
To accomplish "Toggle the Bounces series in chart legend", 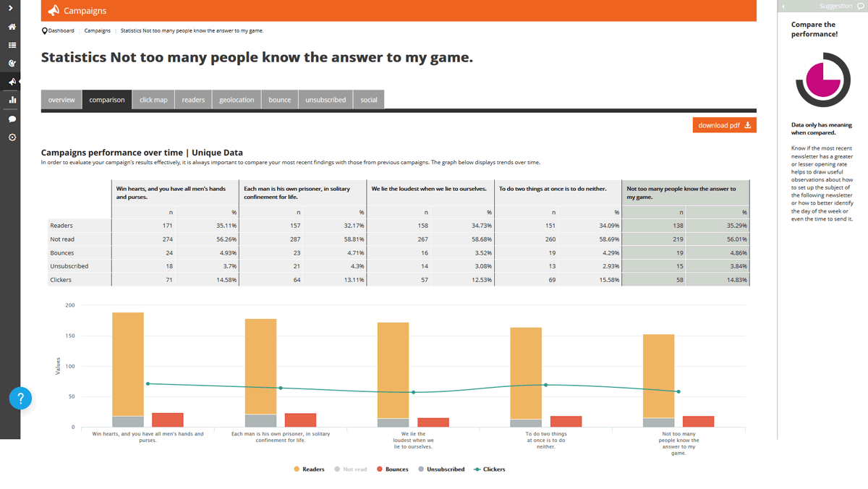I will tap(392, 469).
